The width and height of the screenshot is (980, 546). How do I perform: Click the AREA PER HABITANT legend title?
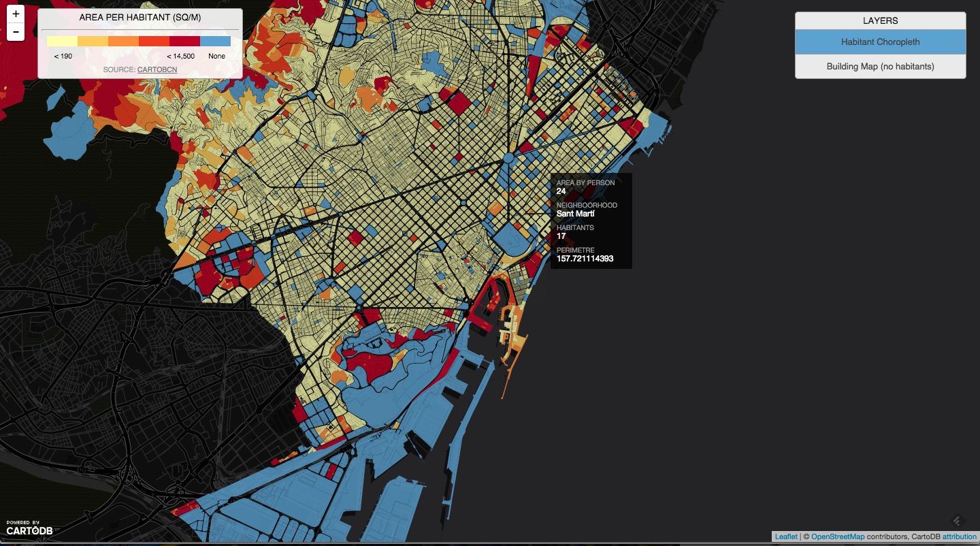(140, 16)
